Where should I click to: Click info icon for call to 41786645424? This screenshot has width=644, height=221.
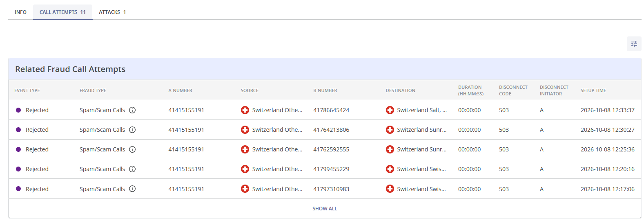tap(132, 110)
